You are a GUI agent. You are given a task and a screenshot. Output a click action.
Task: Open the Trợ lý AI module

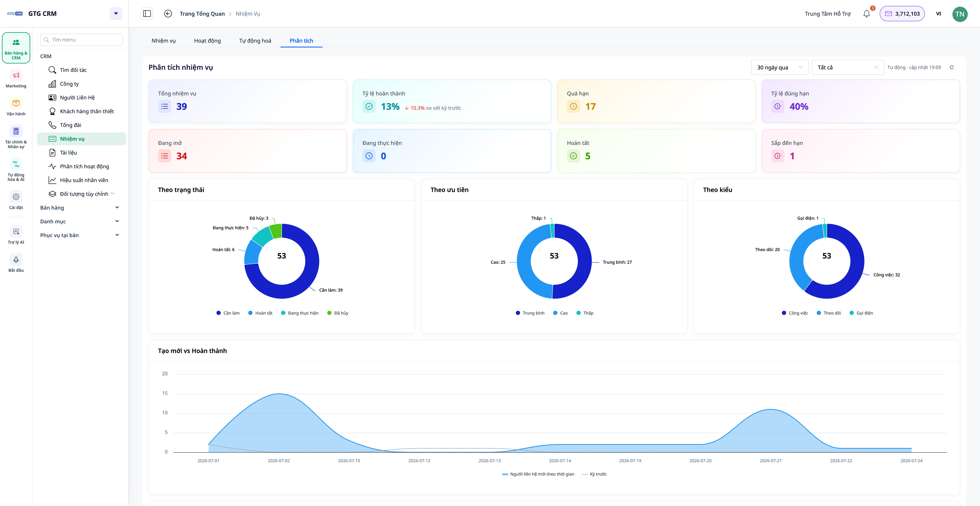(16, 235)
